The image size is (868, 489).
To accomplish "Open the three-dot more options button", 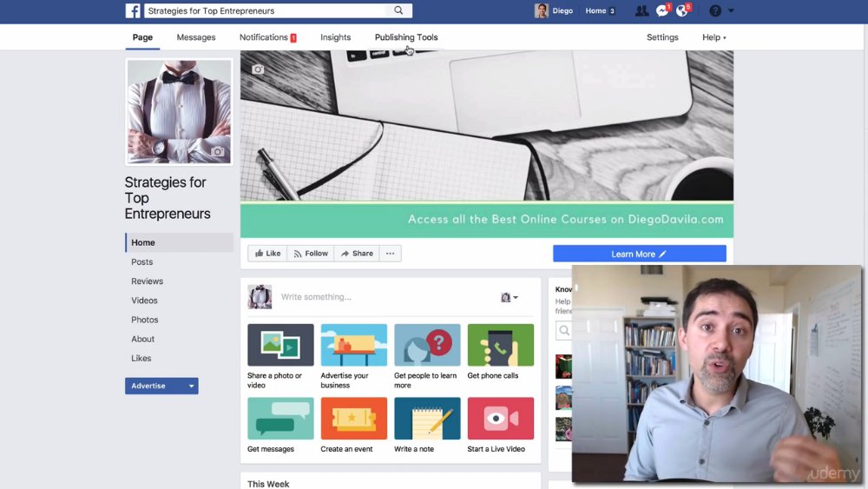I will pyautogui.click(x=391, y=254).
